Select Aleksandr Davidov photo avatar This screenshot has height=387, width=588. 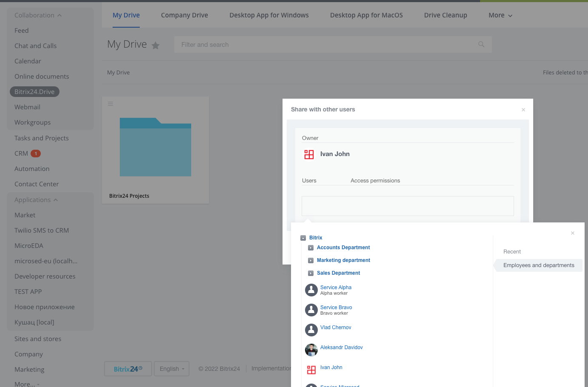point(311,350)
